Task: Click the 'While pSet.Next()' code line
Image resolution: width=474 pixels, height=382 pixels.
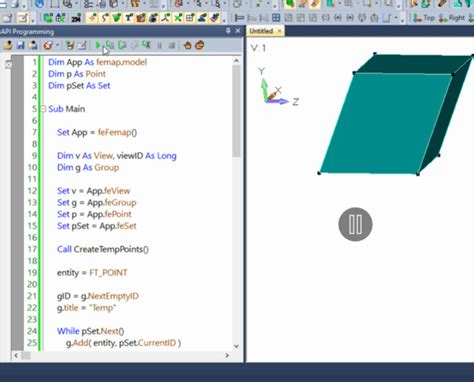Action: click(x=90, y=331)
